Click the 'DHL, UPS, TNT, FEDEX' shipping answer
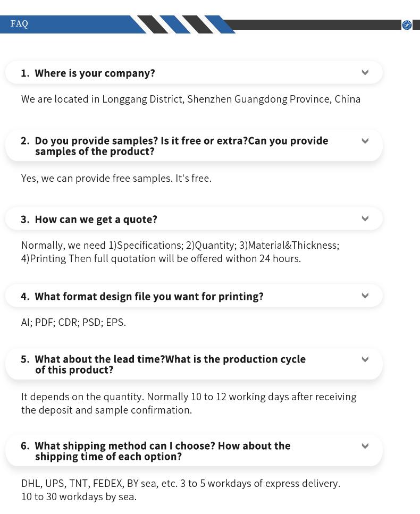This screenshot has height=514, width=420. [181, 490]
